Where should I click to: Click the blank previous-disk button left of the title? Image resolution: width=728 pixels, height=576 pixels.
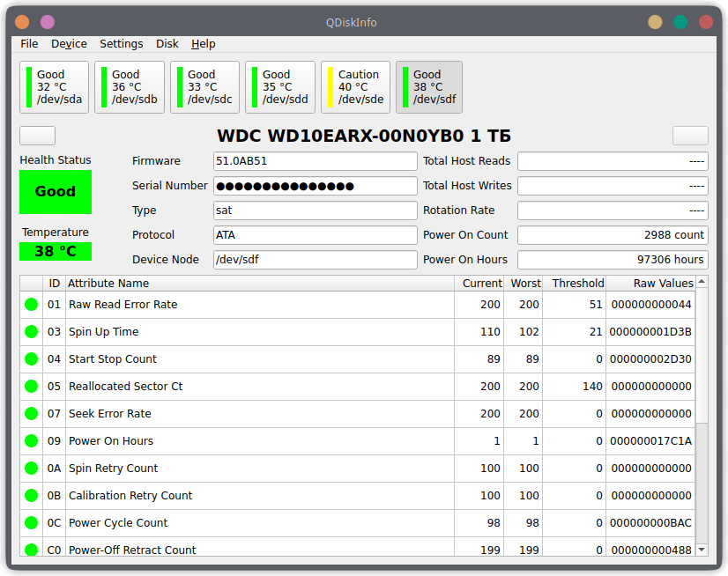(38, 136)
